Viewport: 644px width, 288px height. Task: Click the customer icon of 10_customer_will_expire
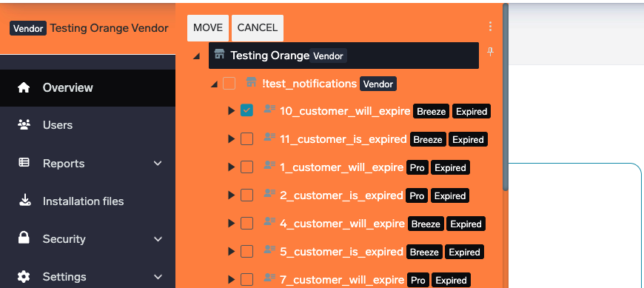[269, 109]
